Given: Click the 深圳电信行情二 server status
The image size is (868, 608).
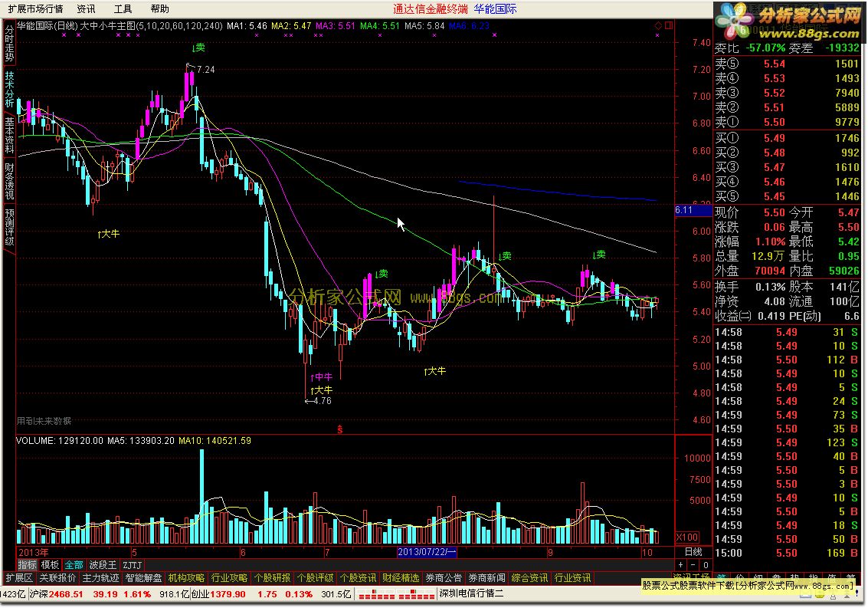Looking at the screenshot, I should [472, 594].
